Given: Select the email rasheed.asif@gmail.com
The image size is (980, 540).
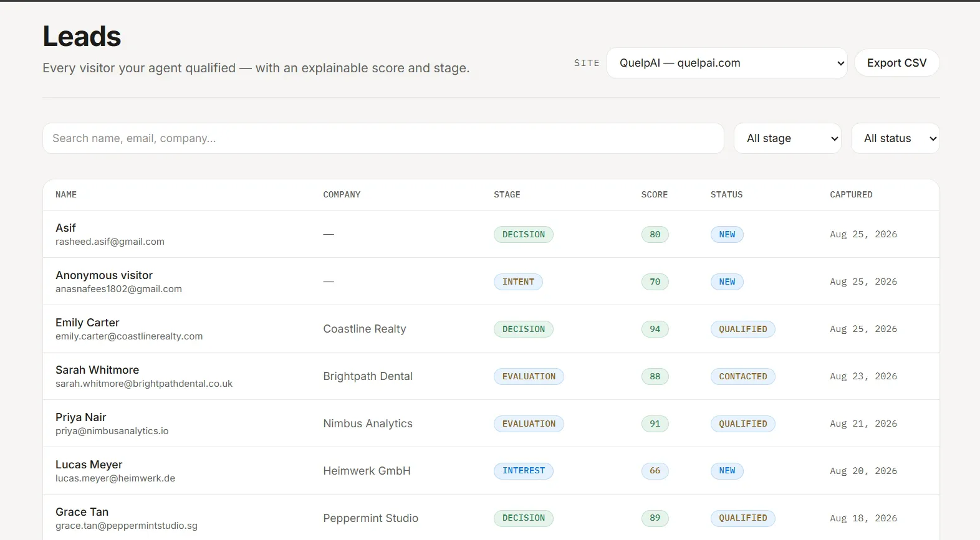Looking at the screenshot, I should tap(110, 242).
